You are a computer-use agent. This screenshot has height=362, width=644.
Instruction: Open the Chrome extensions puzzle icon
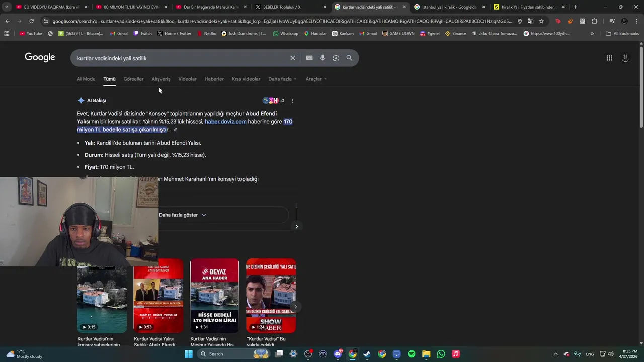point(595,21)
